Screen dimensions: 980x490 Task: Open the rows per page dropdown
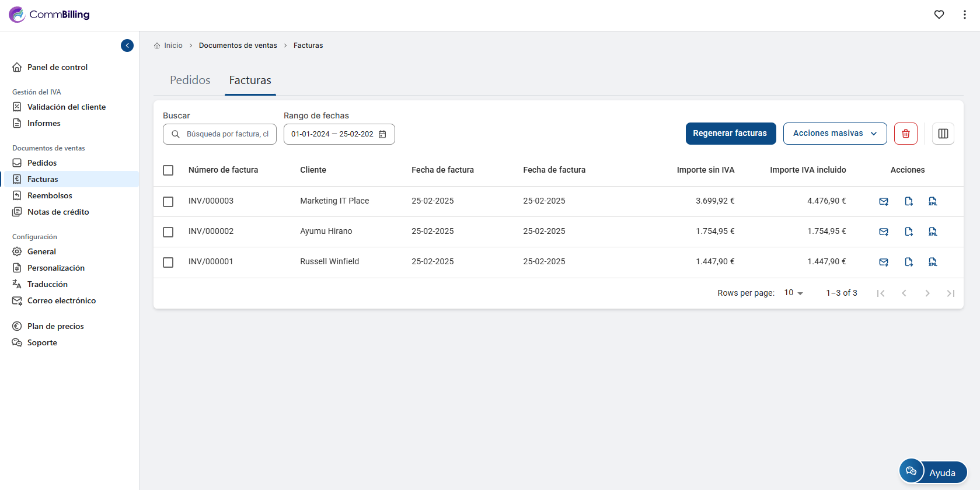793,293
